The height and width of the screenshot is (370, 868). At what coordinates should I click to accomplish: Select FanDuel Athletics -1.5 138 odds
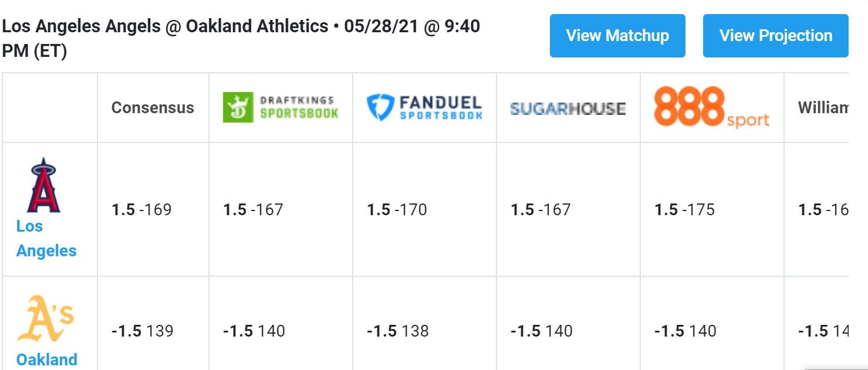coord(398,331)
